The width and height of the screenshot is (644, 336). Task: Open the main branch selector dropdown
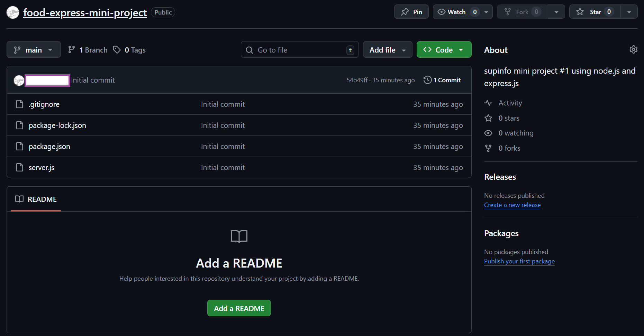tap(34, 50)
